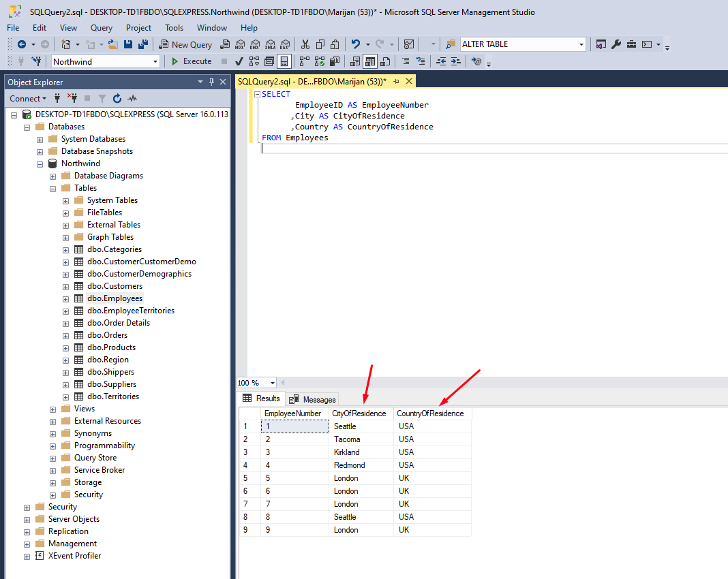Toggle Results to Text mode
The image size is (728, 579).
coord(355,61)
